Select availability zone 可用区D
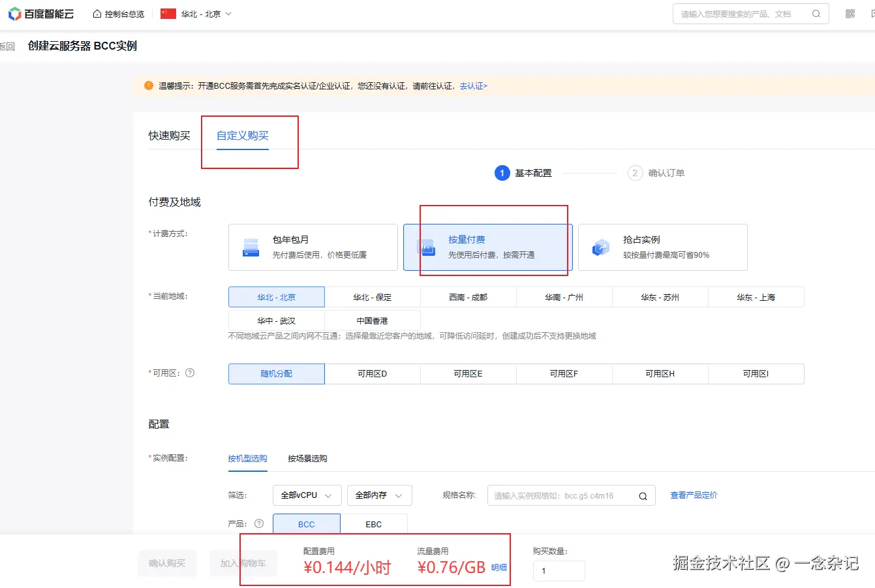Viewport: 875px width, 588px height. click(x=373, y=374)
